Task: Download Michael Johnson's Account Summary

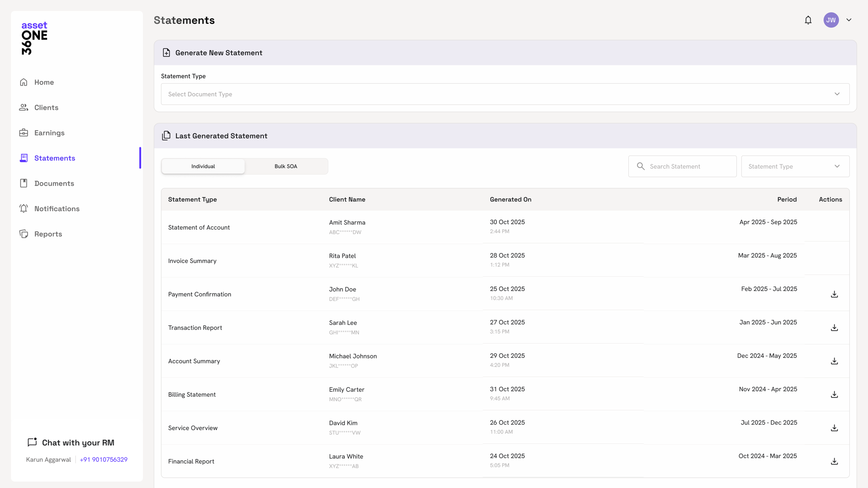Action: click(834, 361)
